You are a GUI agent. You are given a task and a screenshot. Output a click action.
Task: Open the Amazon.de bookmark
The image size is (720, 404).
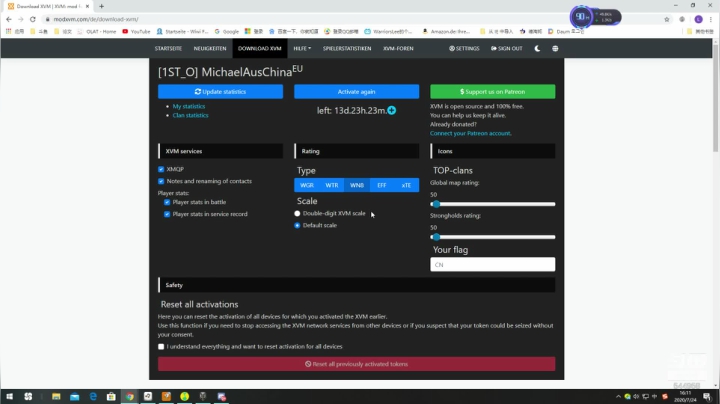(446, 31)
